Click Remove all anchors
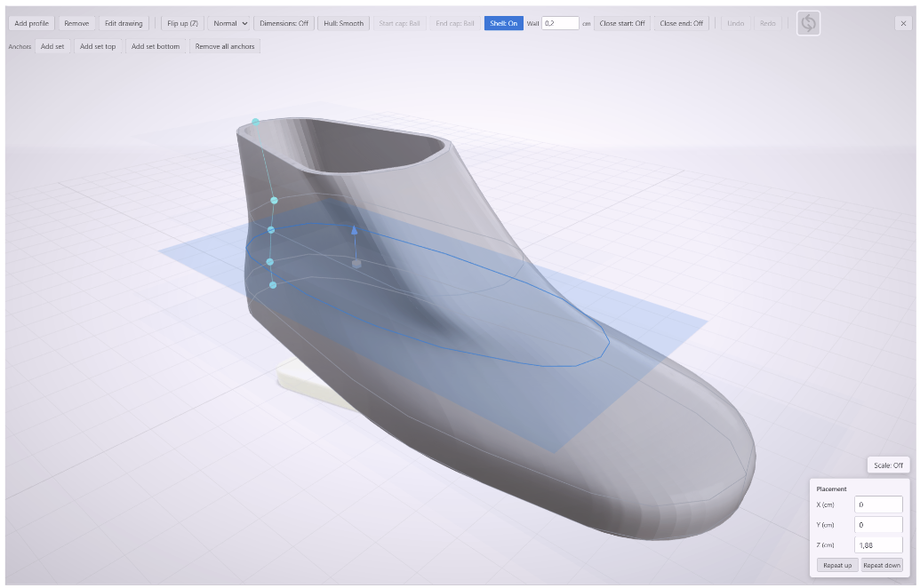 225,46
